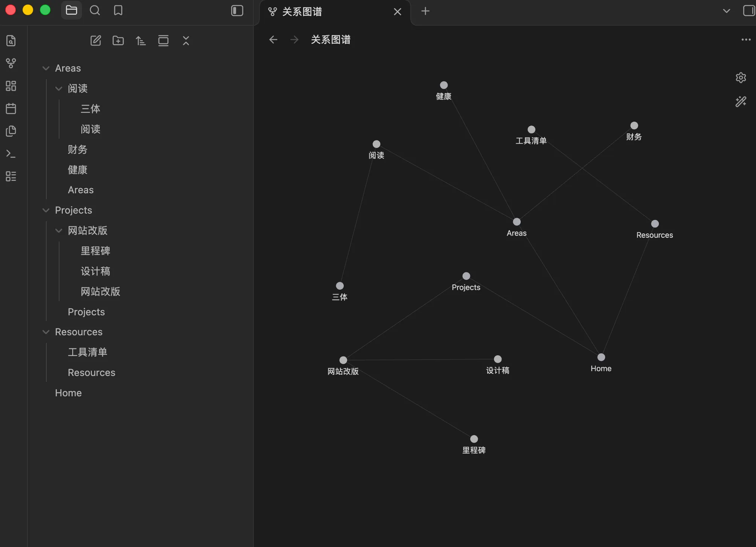Viewport: 756px width, 547px height.
Task: Open the bookmarks panel icon
Action: point(118,11)
